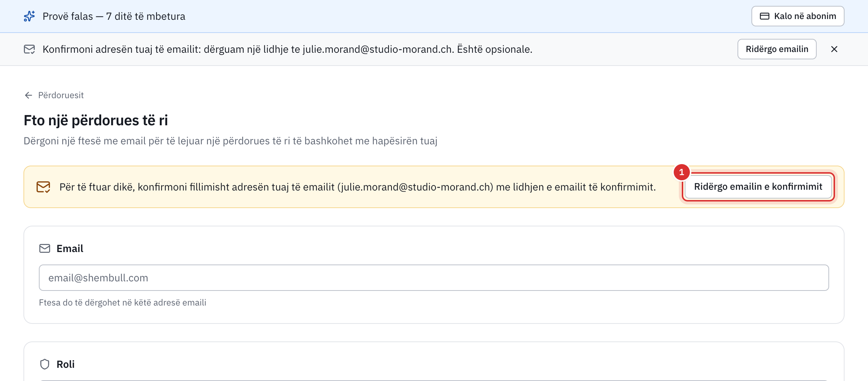Click the envelope icon beside Email heading

click(45, 248)
